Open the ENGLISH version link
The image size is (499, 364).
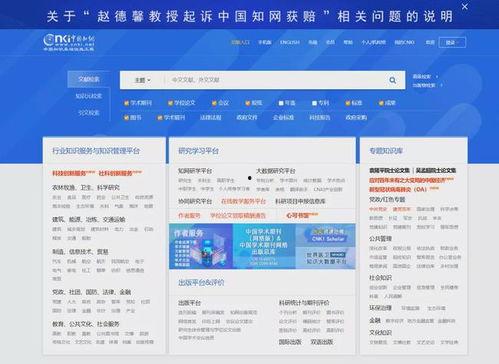(290, 42)
